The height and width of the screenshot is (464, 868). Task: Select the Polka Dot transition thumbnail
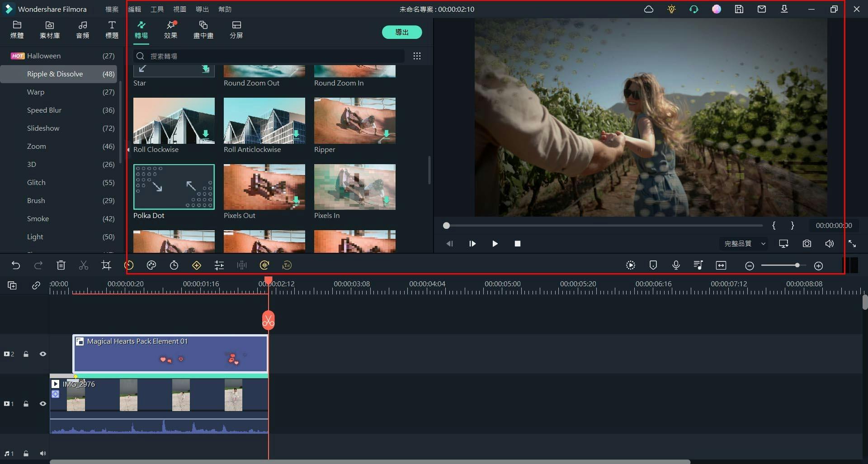(174, 187)
